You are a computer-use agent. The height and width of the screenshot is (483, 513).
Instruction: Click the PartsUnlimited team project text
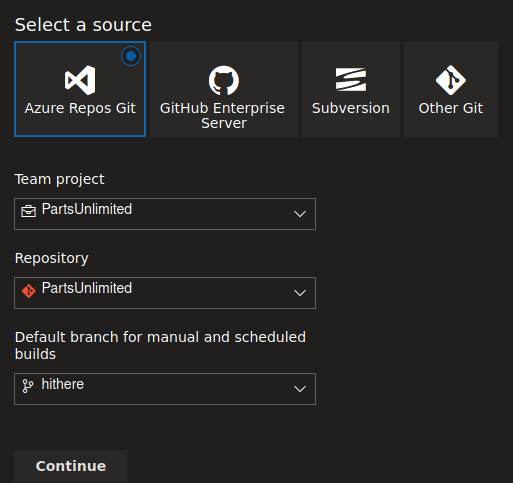(x=87, y=209)
